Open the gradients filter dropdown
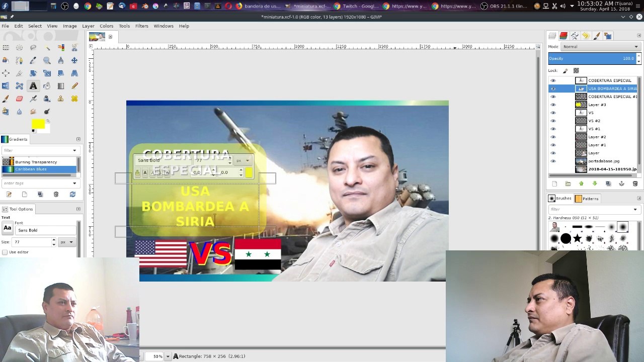Viewport: 644px width, 362px height. click(x=74, y=150)
